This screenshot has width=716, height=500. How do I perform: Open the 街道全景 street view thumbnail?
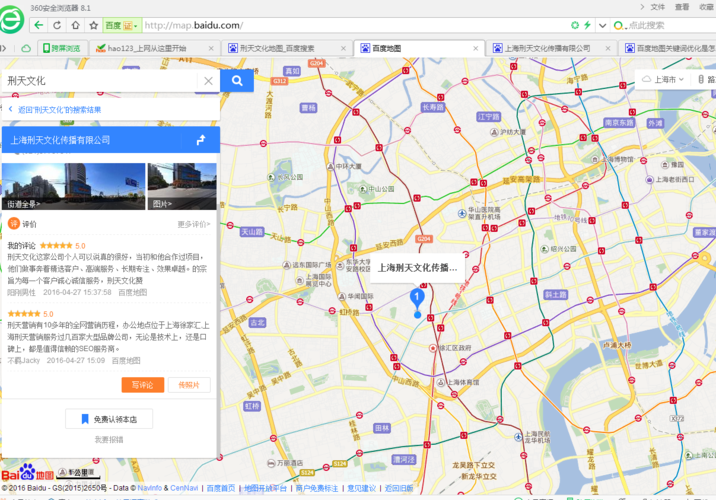click(x=74, y=186)
